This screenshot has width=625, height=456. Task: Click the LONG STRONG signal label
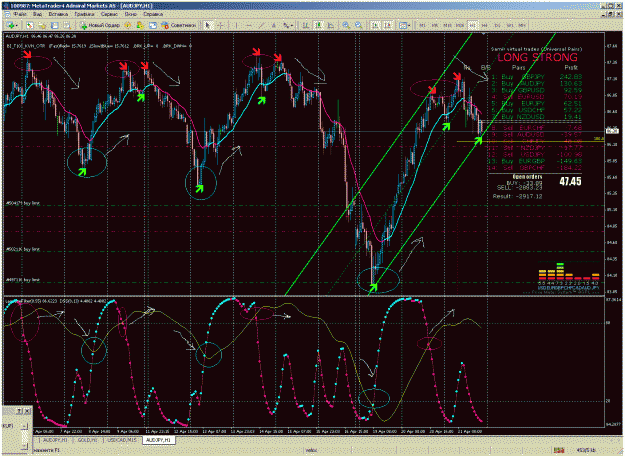[537, 57]
